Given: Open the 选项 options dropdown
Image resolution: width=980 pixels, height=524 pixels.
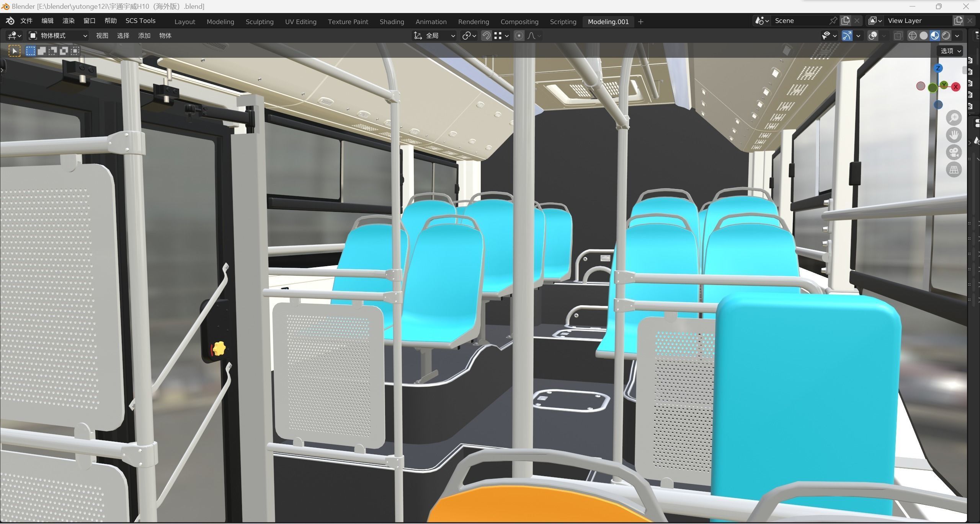Looking at the screenshot, I should pos(950,51).
